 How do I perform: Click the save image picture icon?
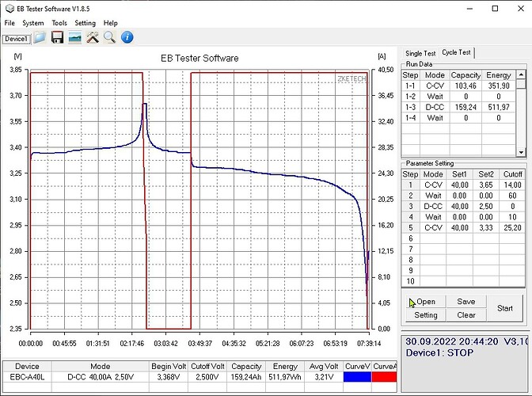[74, 37]
